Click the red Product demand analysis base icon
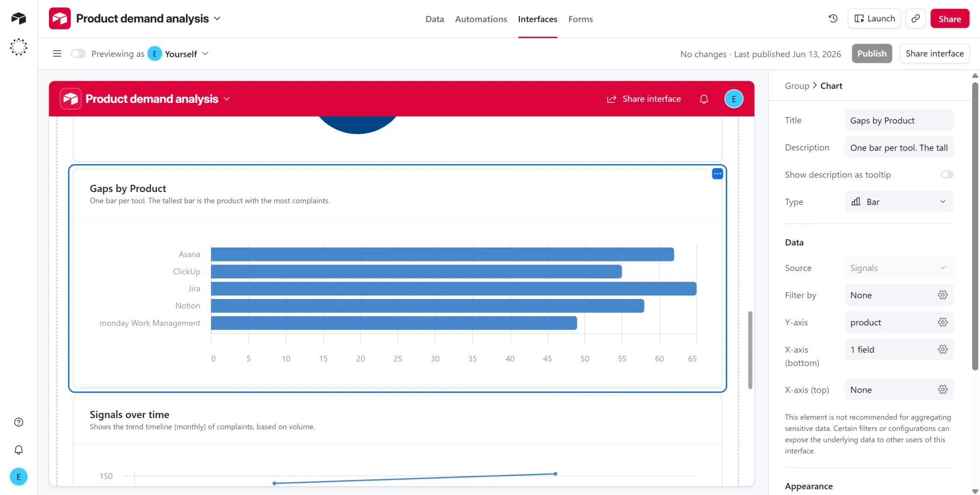The image size is (980, 495). 60,19
